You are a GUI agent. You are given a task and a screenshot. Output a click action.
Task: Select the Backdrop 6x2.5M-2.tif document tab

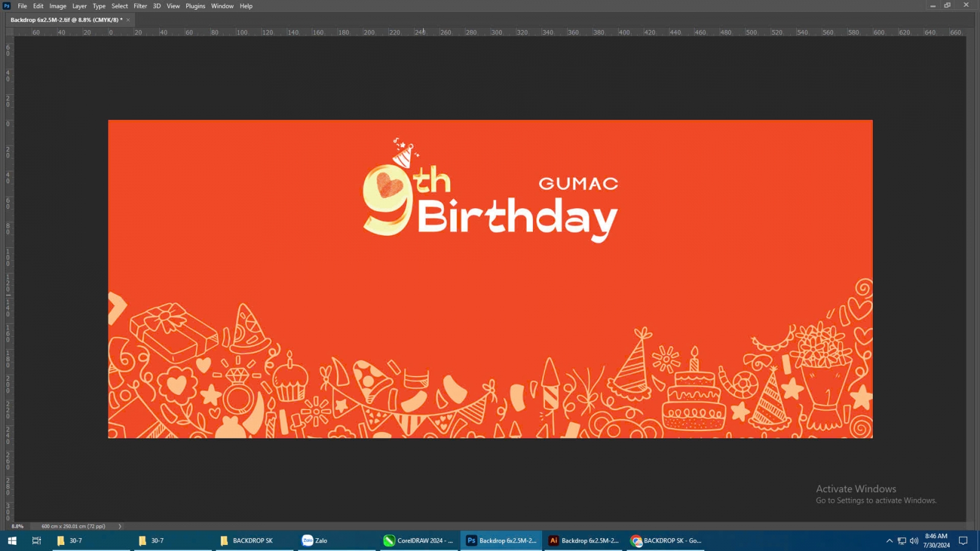66,20
